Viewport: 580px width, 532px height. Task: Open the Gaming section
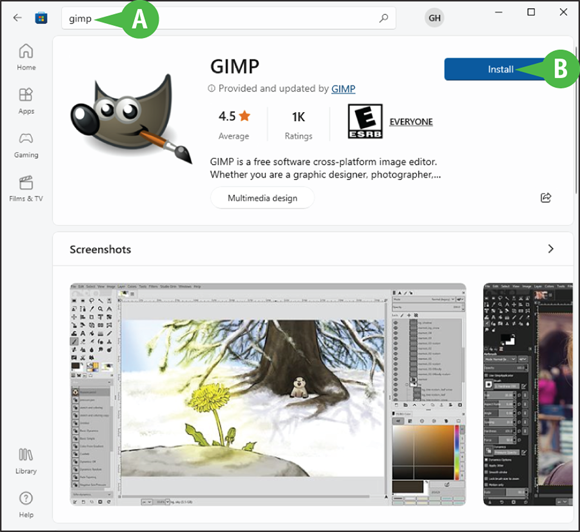(x=26, y=145)
